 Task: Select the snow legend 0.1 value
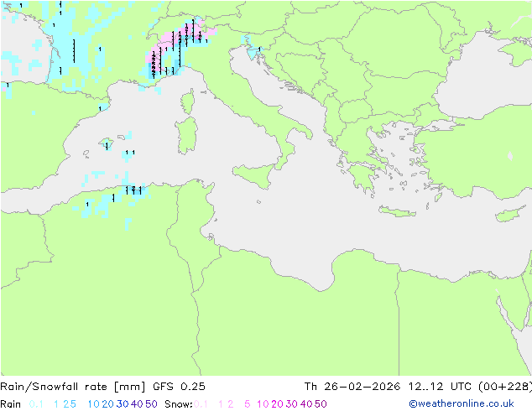coord(201,404)
